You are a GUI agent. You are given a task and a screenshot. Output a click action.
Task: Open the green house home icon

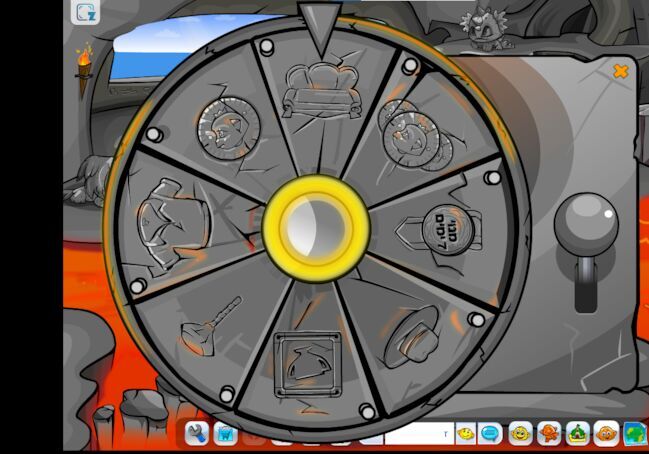pyautogui.click(x=577, y=433)
